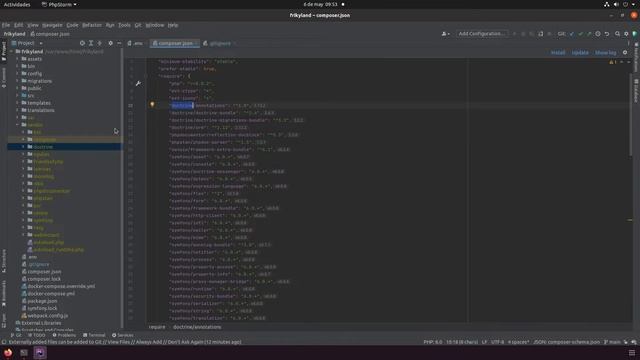640x360 pixels.
Task: Switch to the .gitignore editor tab
Action: tap(220, 43)
